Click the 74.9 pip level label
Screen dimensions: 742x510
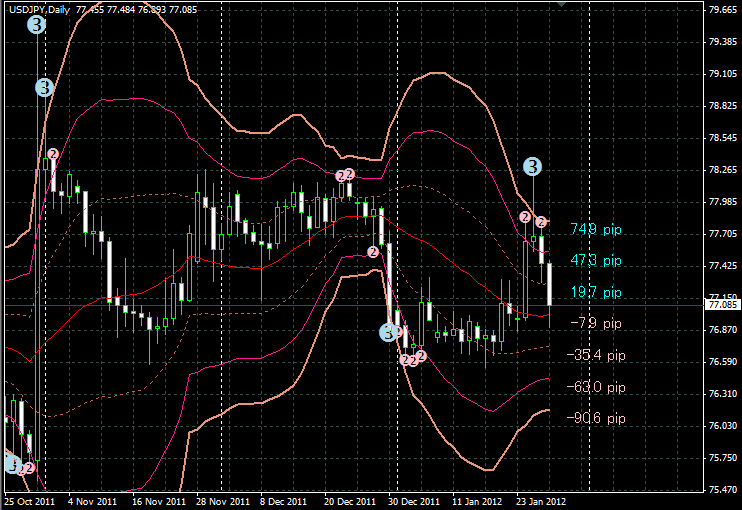click(x=596, y=229)
